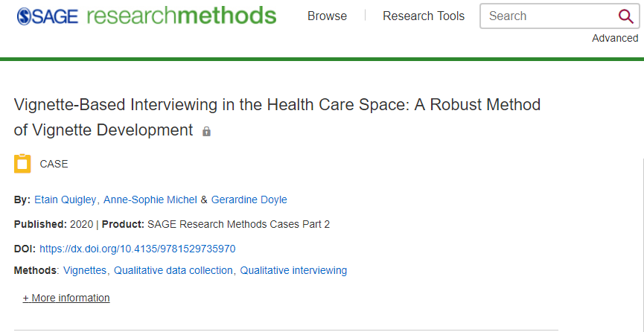Select author Gerardine Doyle

(249, 199)
